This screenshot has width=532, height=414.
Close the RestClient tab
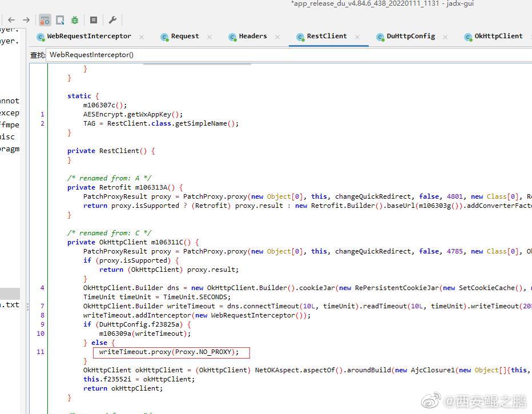coord(357,37)
